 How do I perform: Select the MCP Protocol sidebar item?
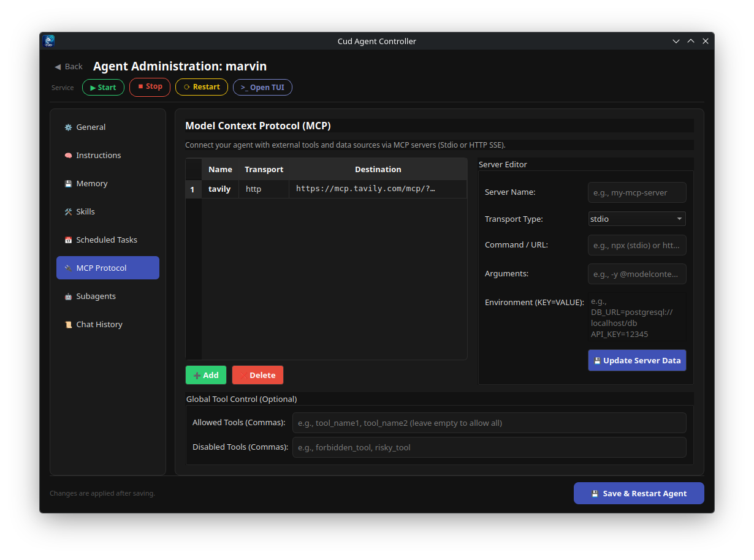pos(108,268)
